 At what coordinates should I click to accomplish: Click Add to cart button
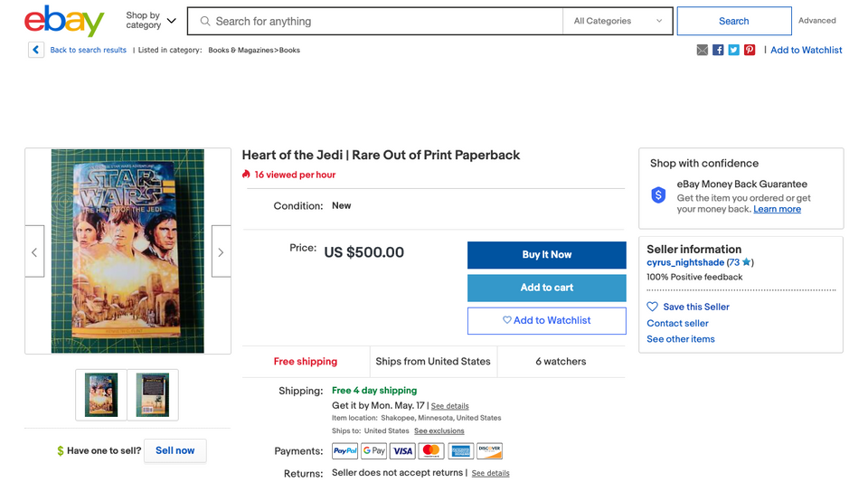point(546,288)
